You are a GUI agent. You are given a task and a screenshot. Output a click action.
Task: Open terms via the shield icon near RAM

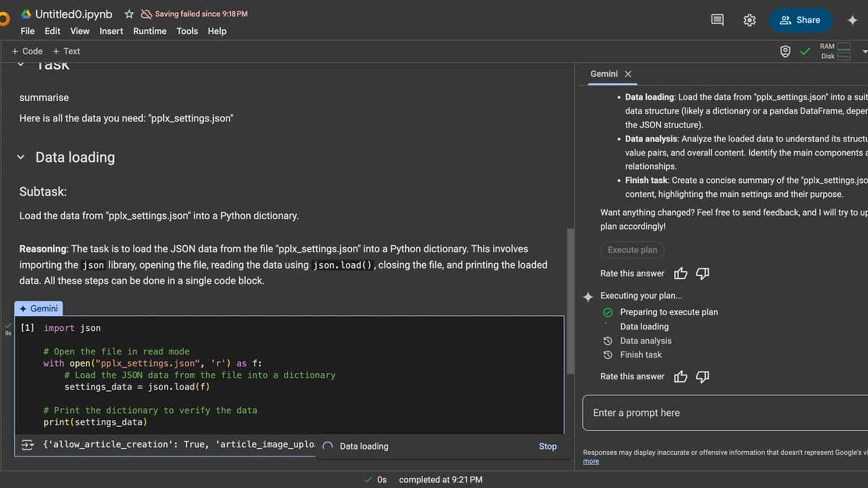(785, 51)
